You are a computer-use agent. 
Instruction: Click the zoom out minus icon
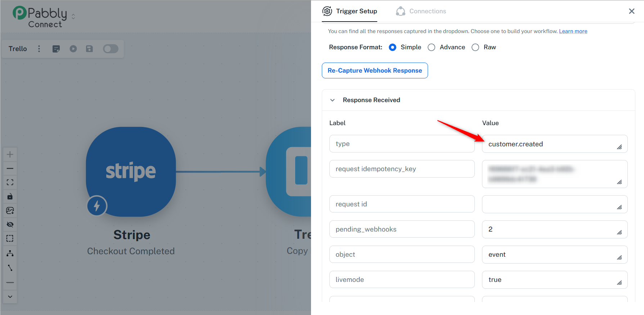[x=10, y=168]
